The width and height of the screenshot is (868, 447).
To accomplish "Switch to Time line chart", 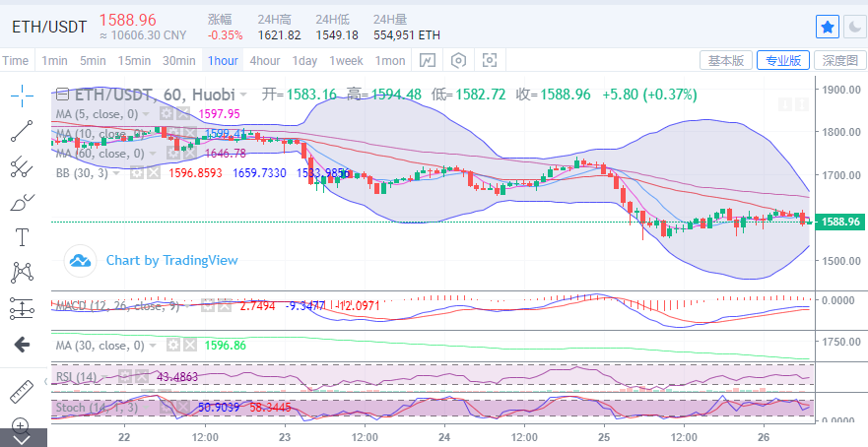I will coord(16,60).
